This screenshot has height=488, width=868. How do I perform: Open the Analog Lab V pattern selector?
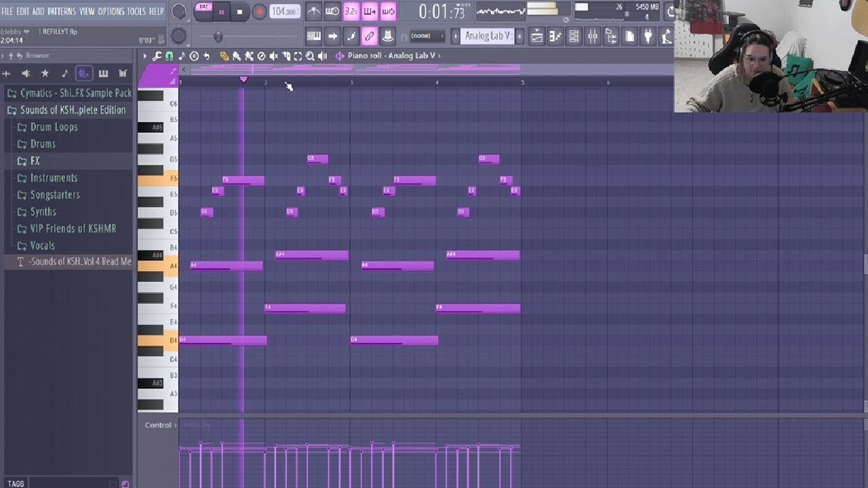pyautogui.click(x=488, y=36)
